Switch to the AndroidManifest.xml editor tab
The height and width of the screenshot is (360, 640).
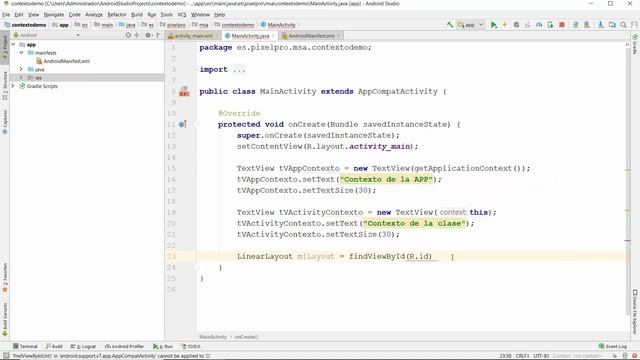pos(311,36)
